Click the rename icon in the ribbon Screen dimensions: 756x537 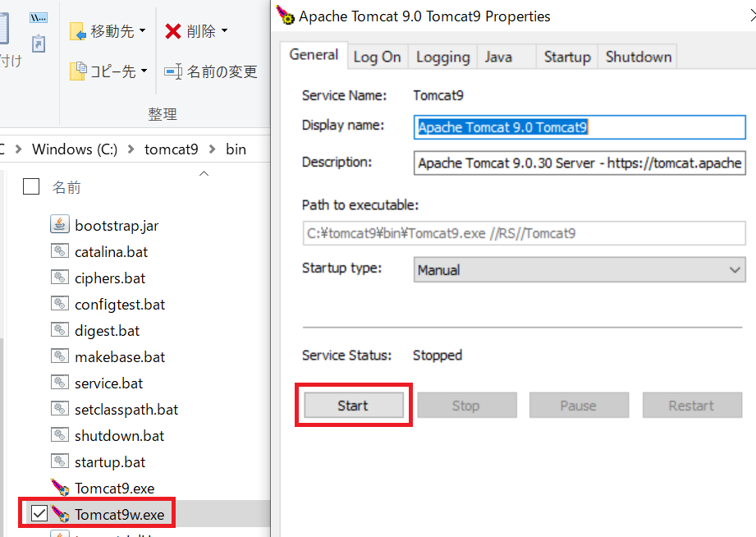pos(173,71)
